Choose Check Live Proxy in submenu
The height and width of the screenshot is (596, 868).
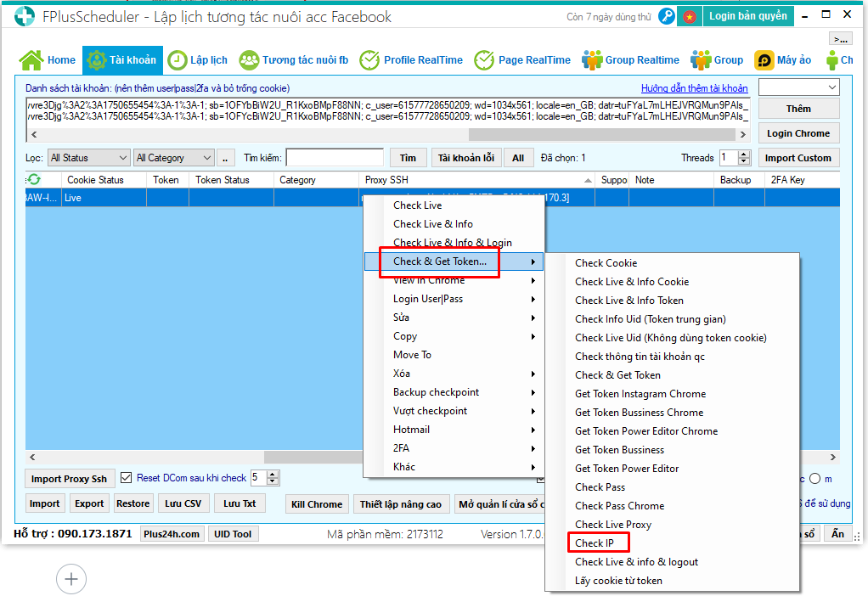point(672,524)
